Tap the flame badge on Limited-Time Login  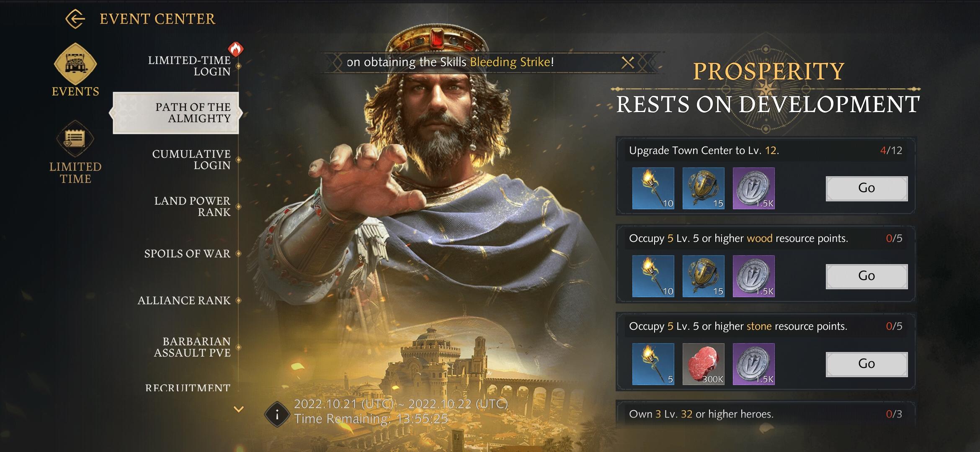click(x=236, y=49)
